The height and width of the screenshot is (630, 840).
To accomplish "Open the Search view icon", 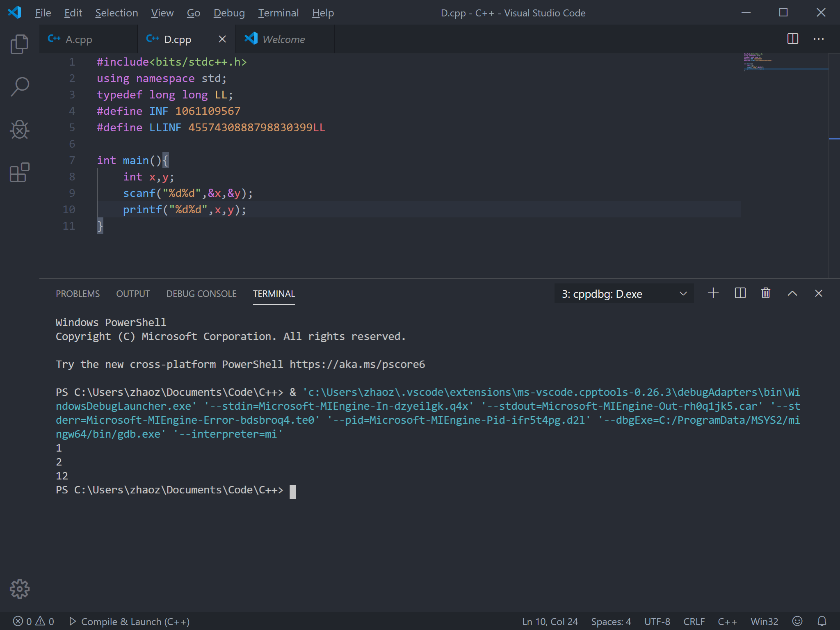I will pos(19,87).
